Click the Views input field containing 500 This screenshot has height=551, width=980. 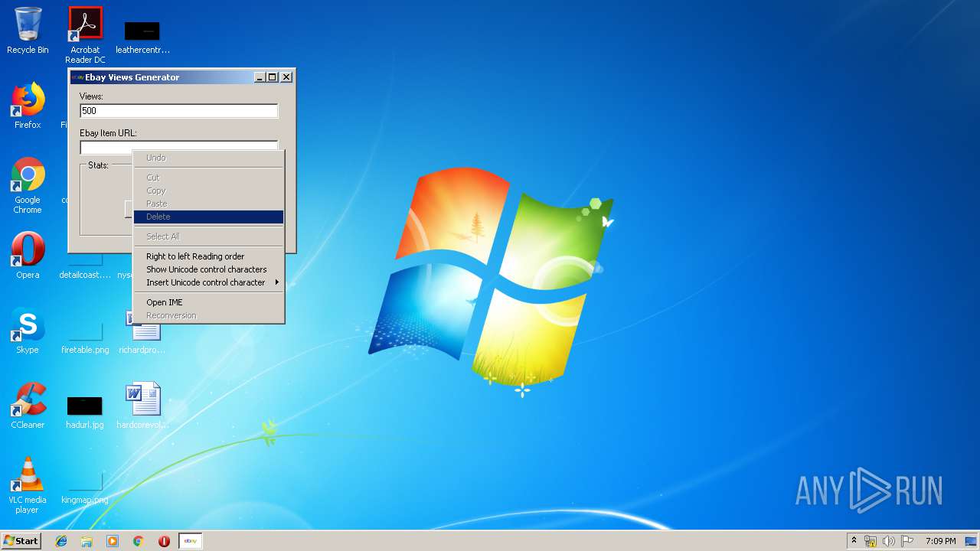point(178,111)
